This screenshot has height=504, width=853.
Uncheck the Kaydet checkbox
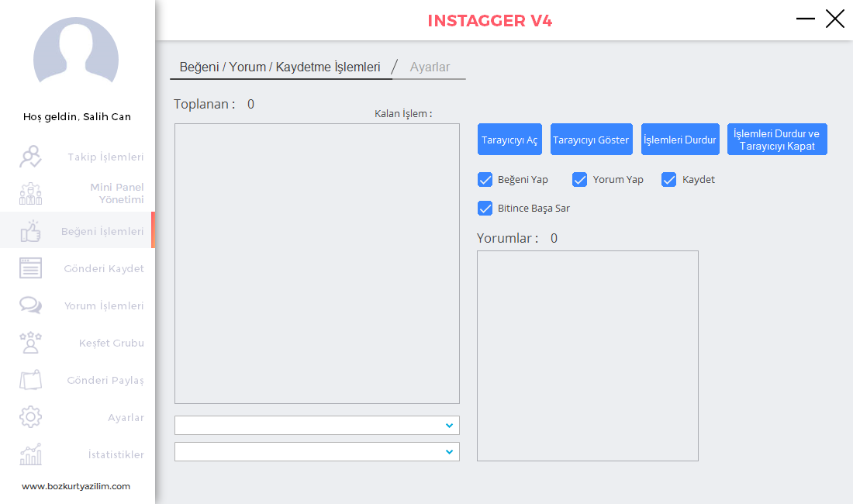668,179
